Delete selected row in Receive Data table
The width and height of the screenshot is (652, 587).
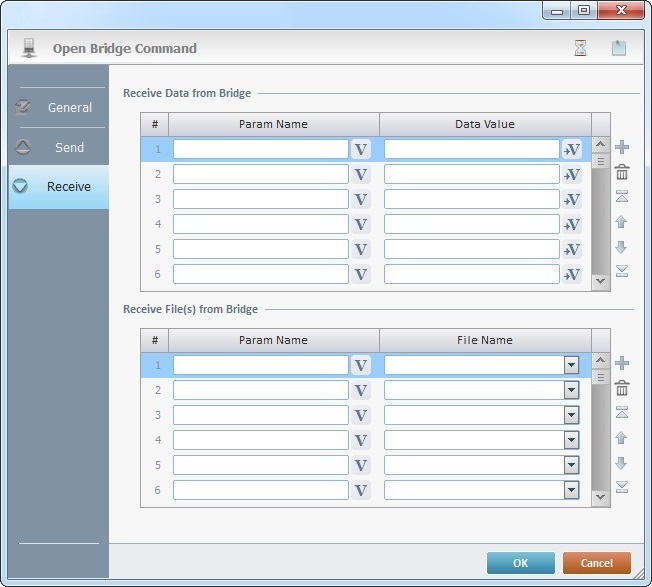click(x=622, y=172)
